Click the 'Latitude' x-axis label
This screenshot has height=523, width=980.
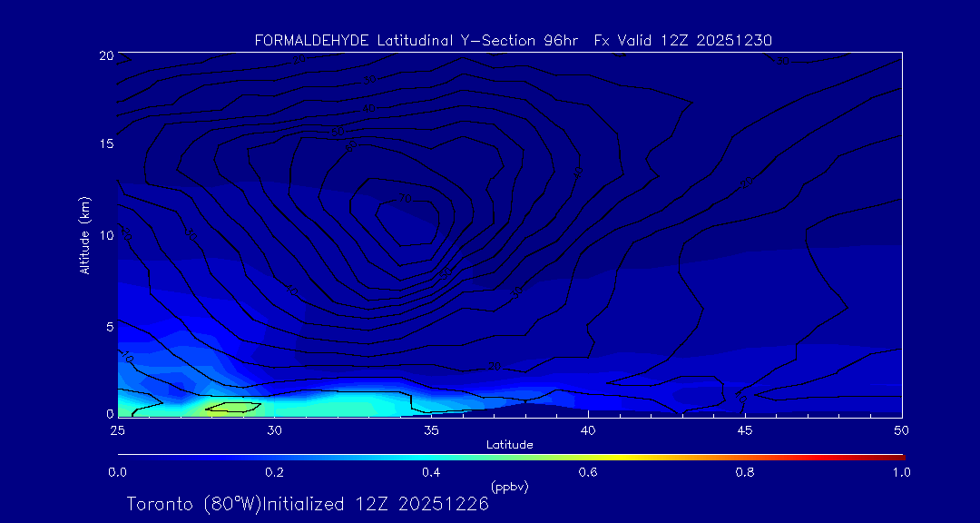coord(510,444)
